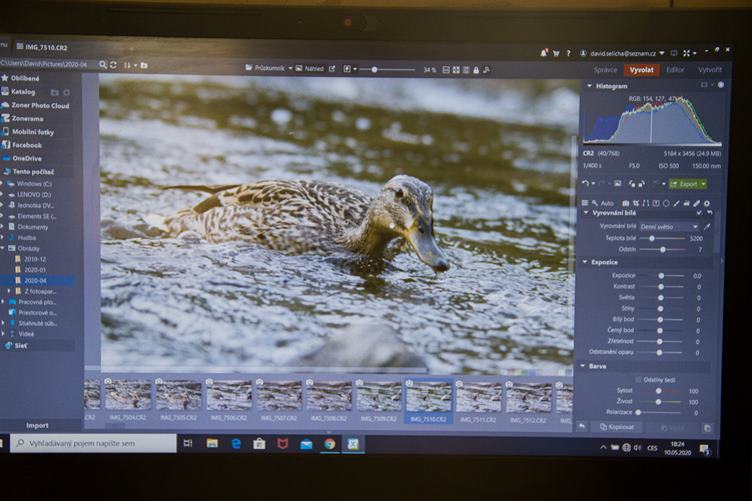Switch to the Vytvořit module tab

click(710, 70)
